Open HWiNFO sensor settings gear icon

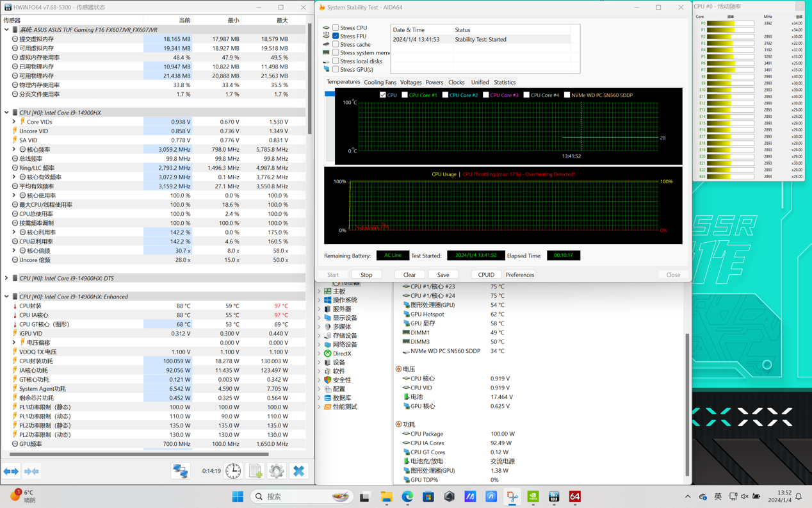tap(277, 471)
